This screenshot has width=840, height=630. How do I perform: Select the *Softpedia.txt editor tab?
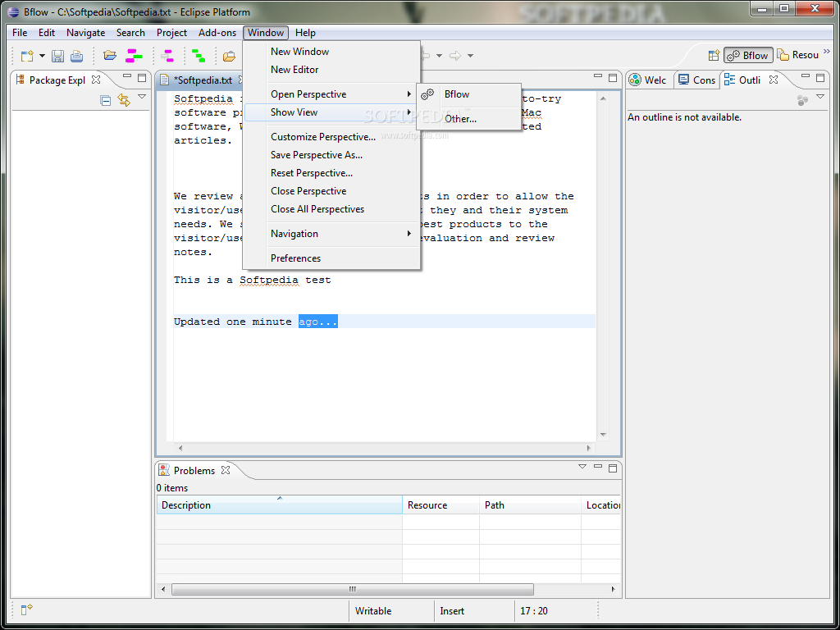coord(203,80)
